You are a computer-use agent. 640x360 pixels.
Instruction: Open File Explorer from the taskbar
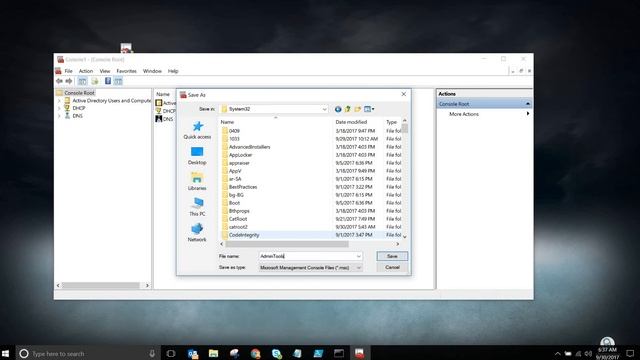[213, 353]
